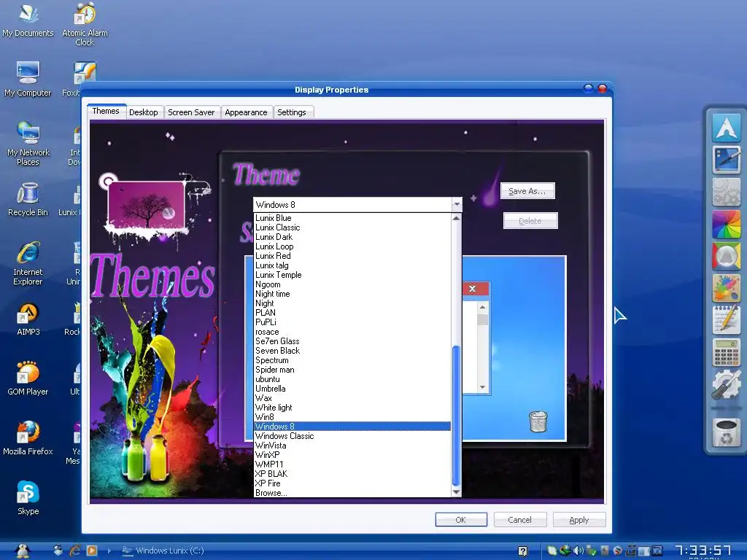Open the Theme combo box dropdown arrow
Screen dimensions: 747x560
click(x=457, y=205)
